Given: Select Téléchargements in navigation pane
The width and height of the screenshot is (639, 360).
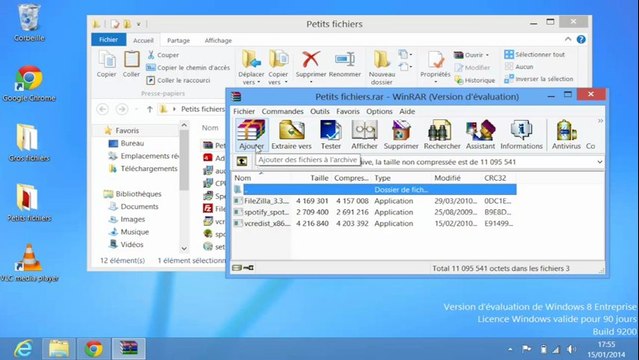Looking at the screenshot, I should coord(143,169).
